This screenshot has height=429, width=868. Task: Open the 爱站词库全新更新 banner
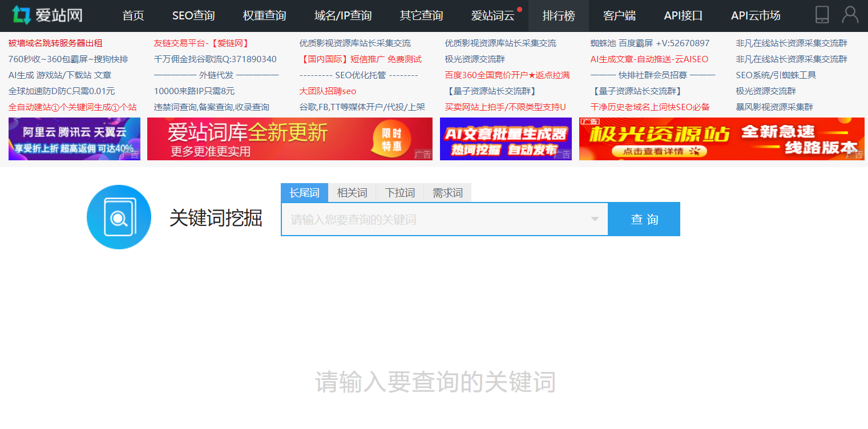coord(290,139)
